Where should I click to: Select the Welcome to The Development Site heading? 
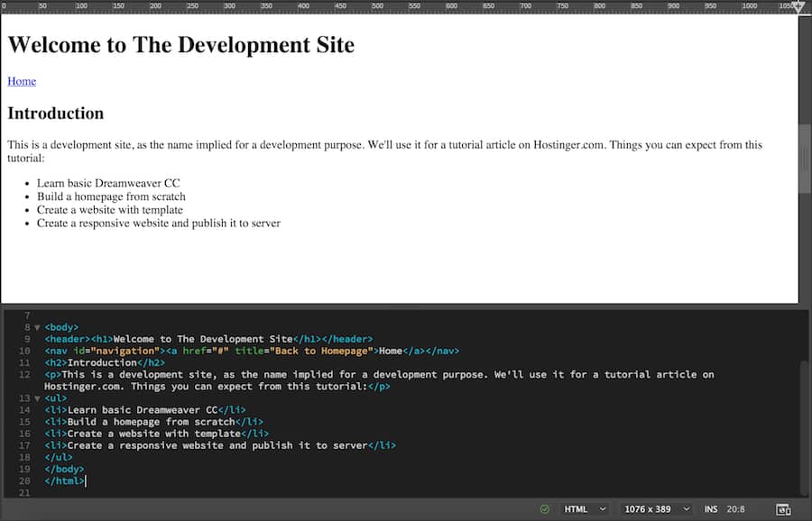coord(180,45)
